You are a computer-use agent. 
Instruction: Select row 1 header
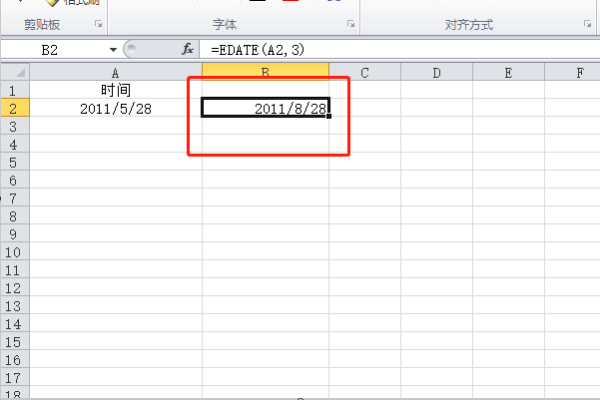(15, 90)
